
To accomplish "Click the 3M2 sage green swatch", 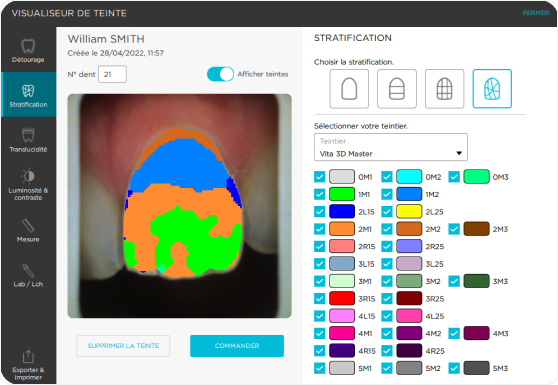I will tap(409, 281).
